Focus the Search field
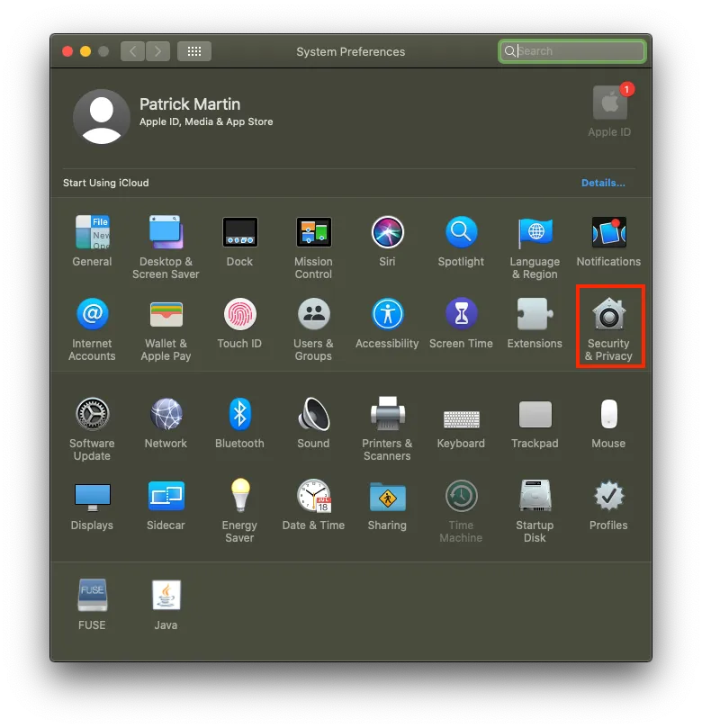This screenshot has height=728, width=702. click(572, 51)
